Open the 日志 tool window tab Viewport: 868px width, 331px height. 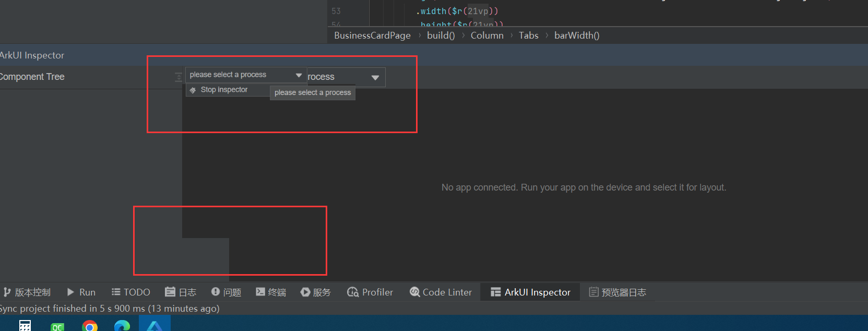[181, 292]
